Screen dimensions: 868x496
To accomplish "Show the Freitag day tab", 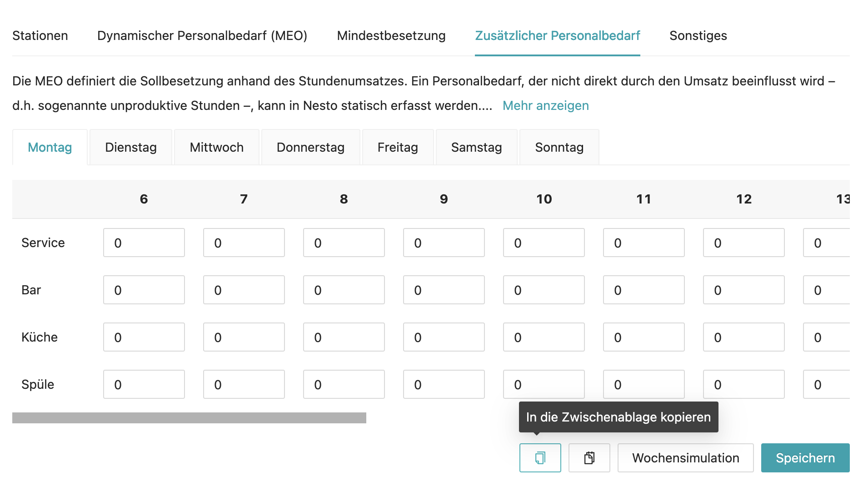I will tap(398, 148).
